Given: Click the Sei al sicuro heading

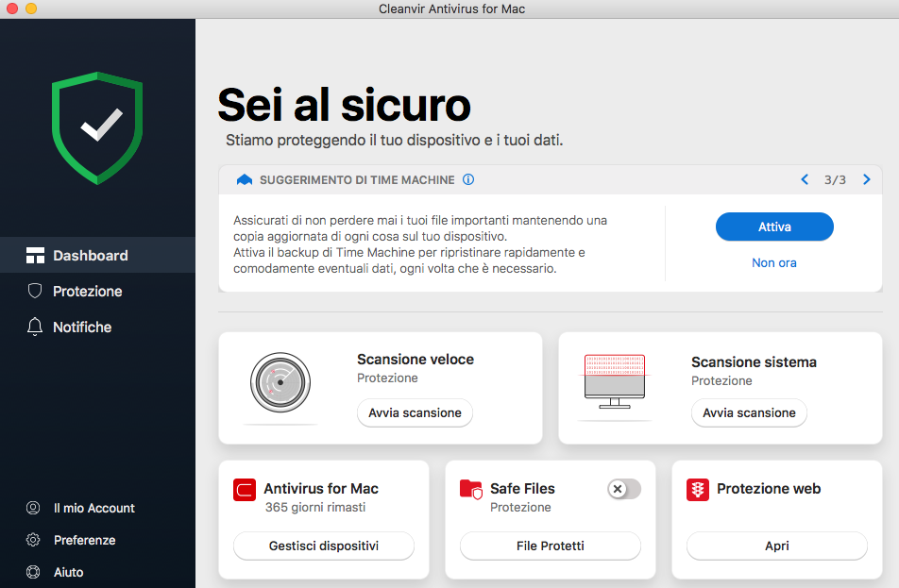Looking at the screenshot, I should click(344, 105).
